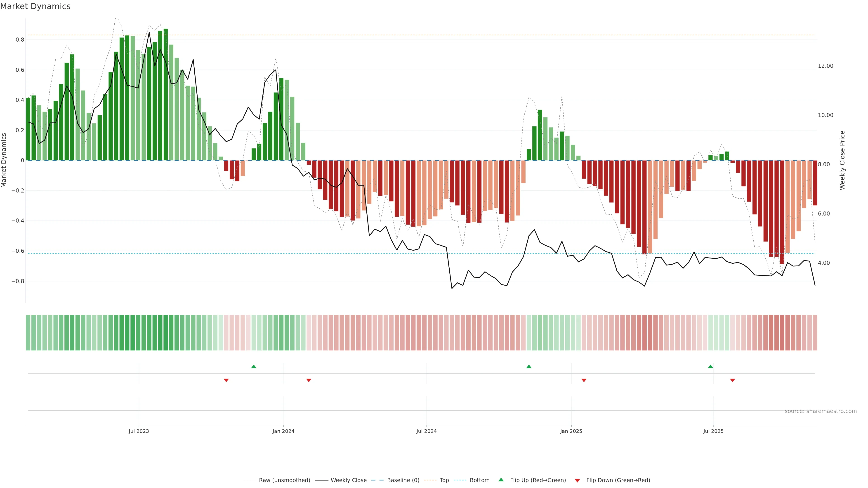Toggle the Weekly Close legend entry

tap(348, 480)
